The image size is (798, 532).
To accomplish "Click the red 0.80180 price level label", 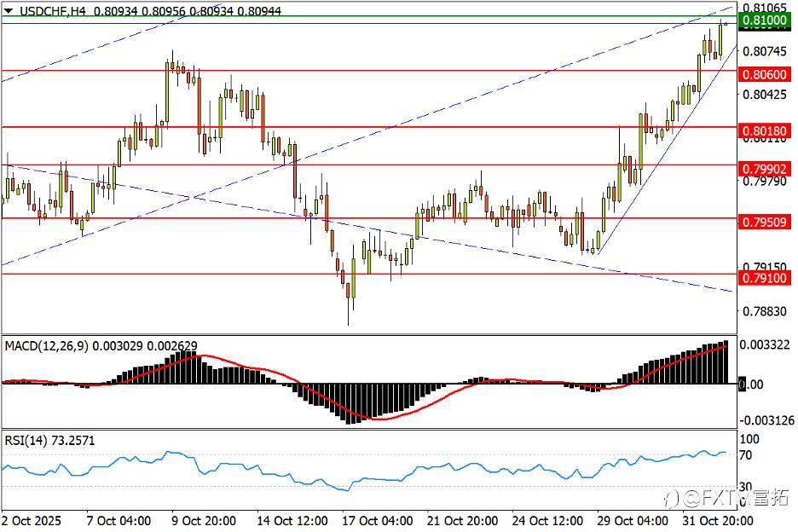I will pos(765,130).
